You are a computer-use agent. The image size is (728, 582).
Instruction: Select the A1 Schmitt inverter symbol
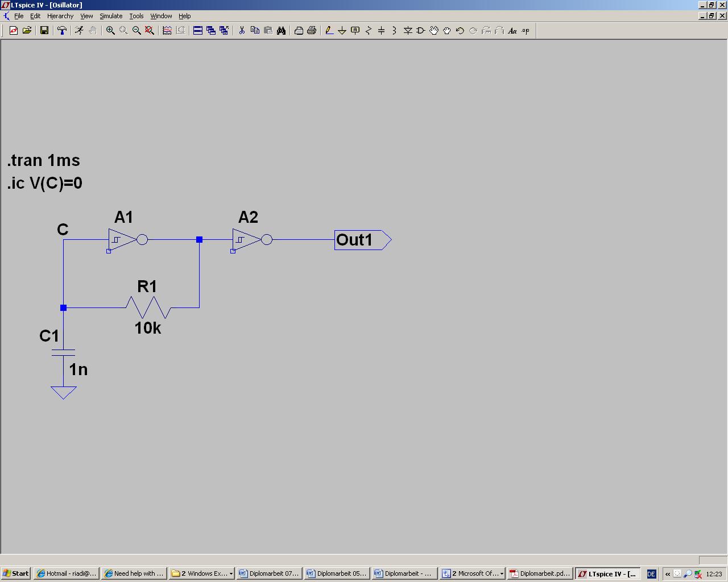pos(128,240)
